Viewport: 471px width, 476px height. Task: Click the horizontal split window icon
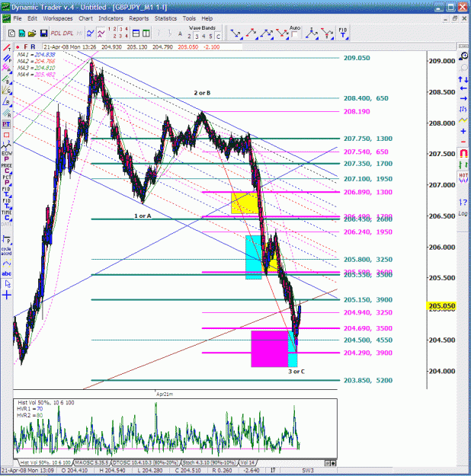pyautogui.click(x=136, y=34)
